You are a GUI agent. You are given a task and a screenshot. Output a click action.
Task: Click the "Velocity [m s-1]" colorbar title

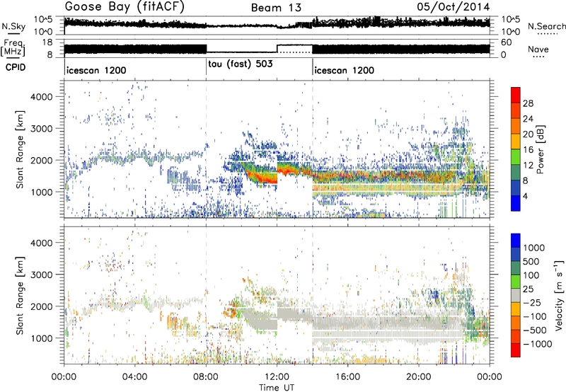coord(559,295)
